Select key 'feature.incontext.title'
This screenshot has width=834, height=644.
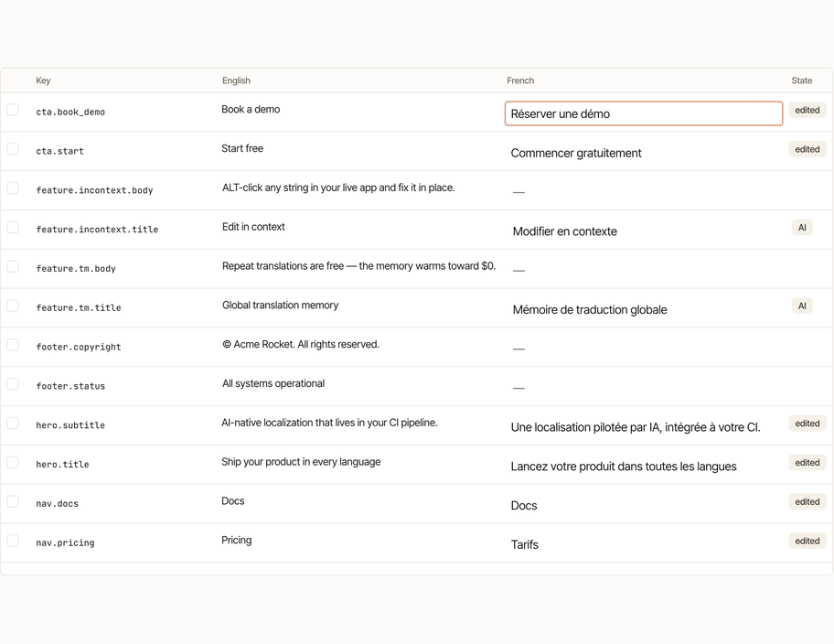coord(97,230)
